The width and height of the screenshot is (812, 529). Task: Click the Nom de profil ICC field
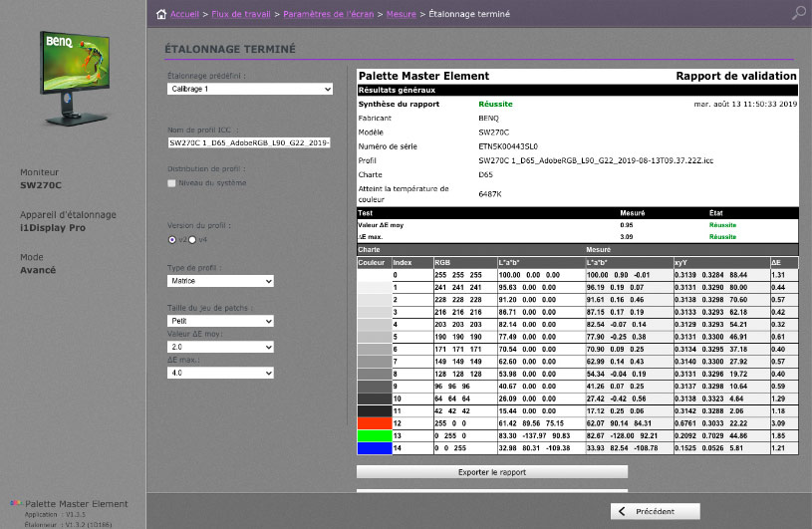(249, 142)
